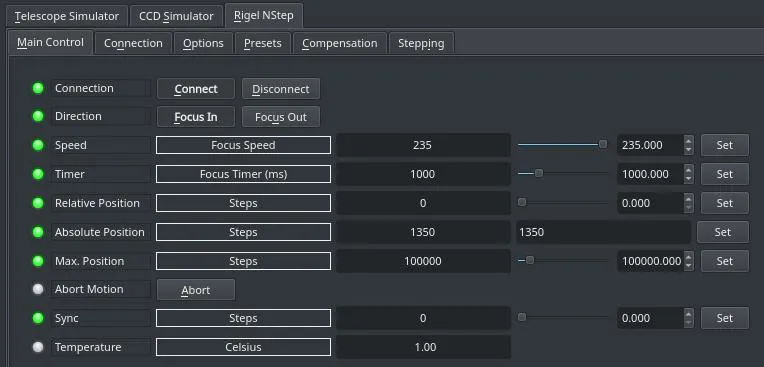764x367 pixels.
Task: Click the Sync slider handle
Action: 522,317
